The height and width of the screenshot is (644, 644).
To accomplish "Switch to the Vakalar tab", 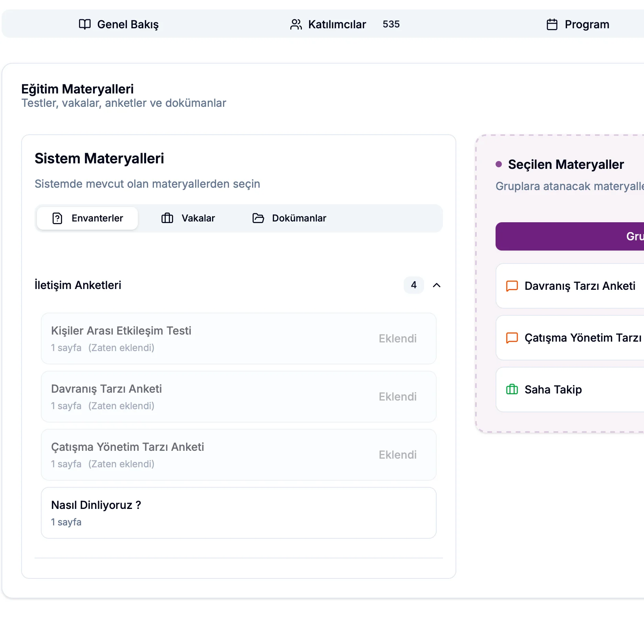I will tap(188, 218).
